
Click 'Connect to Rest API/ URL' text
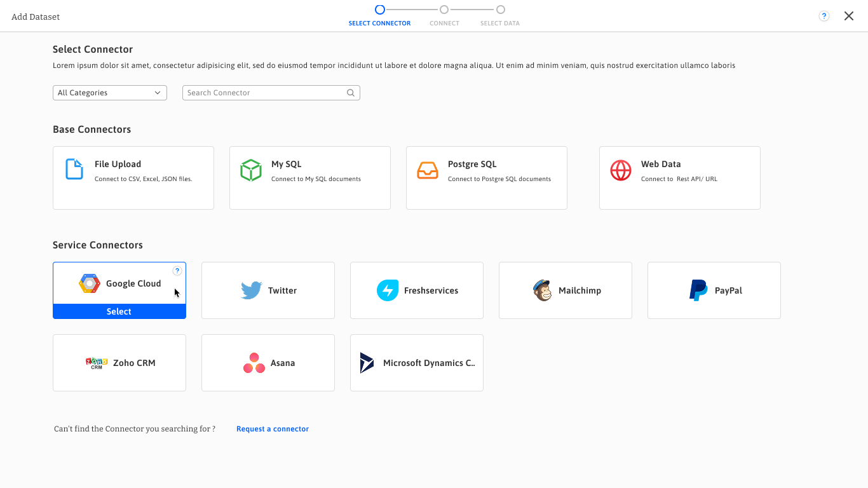679,179
